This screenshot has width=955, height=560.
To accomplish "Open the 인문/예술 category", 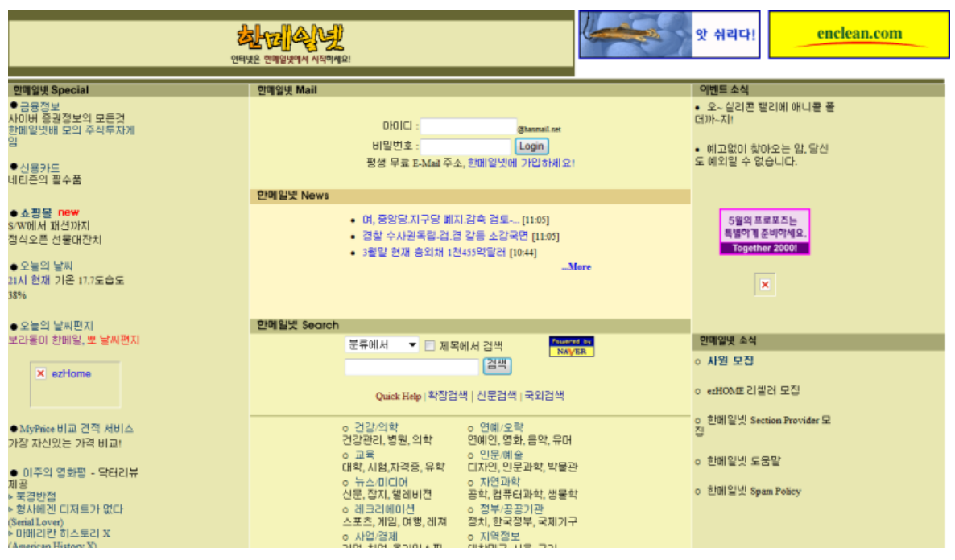I will [x=501, y=455].
